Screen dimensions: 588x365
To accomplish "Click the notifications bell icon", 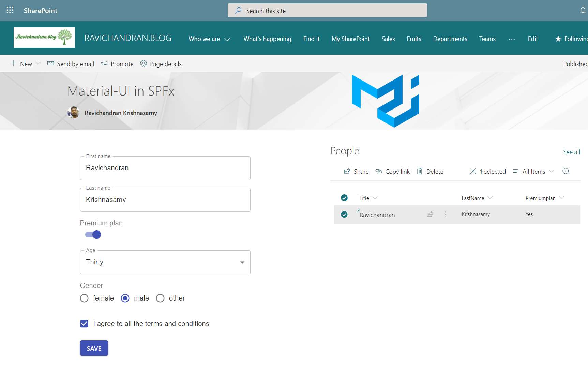I will click(583, 10).
